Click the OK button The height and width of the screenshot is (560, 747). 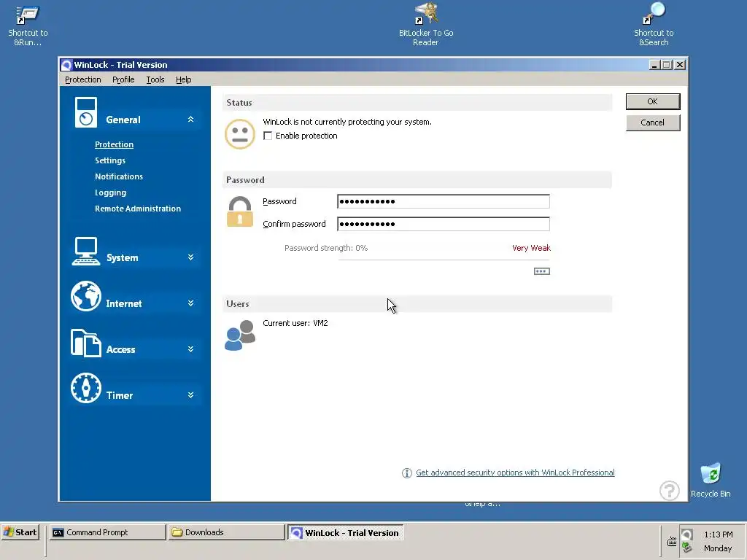(653, 101)
